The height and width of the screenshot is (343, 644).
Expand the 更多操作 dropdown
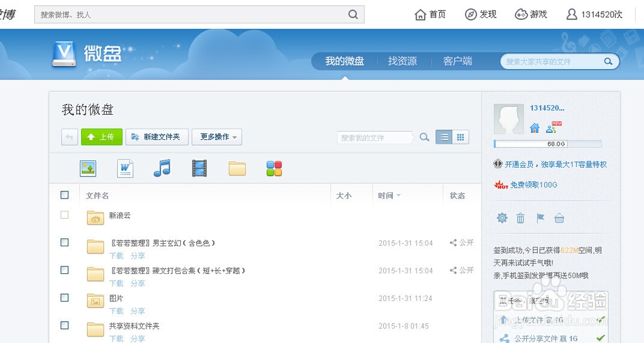tap(217, 137)
